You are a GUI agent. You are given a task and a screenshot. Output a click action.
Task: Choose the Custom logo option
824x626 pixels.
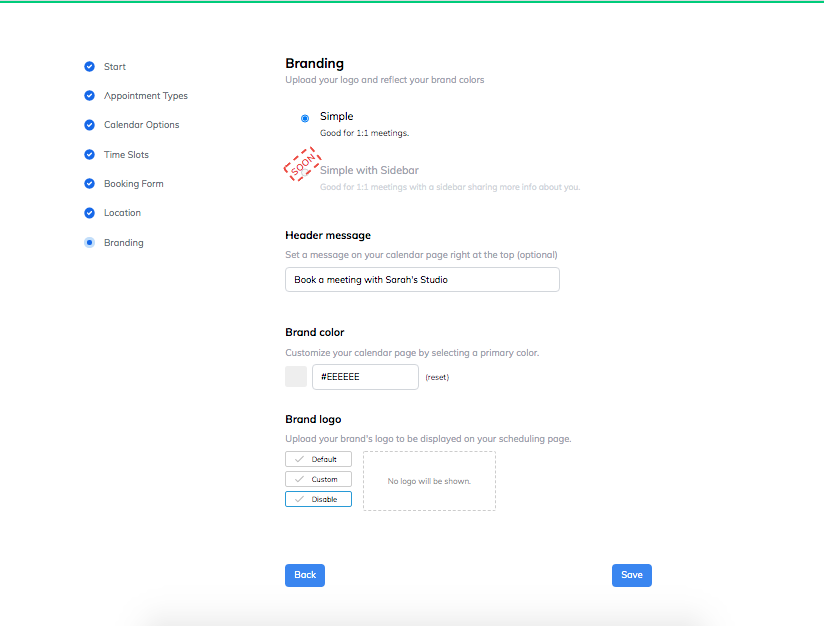[x=318, y=479]
